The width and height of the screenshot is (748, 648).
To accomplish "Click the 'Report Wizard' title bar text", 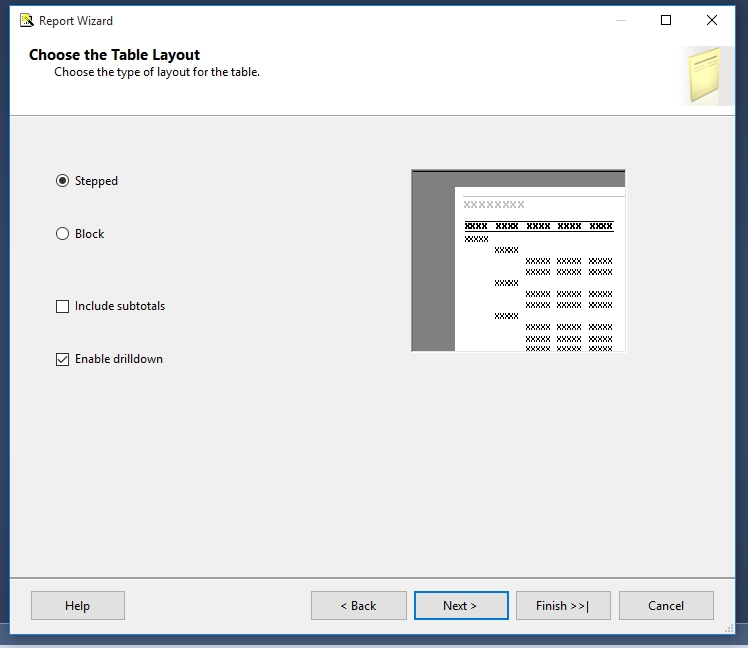I will [x=76, y=20].
